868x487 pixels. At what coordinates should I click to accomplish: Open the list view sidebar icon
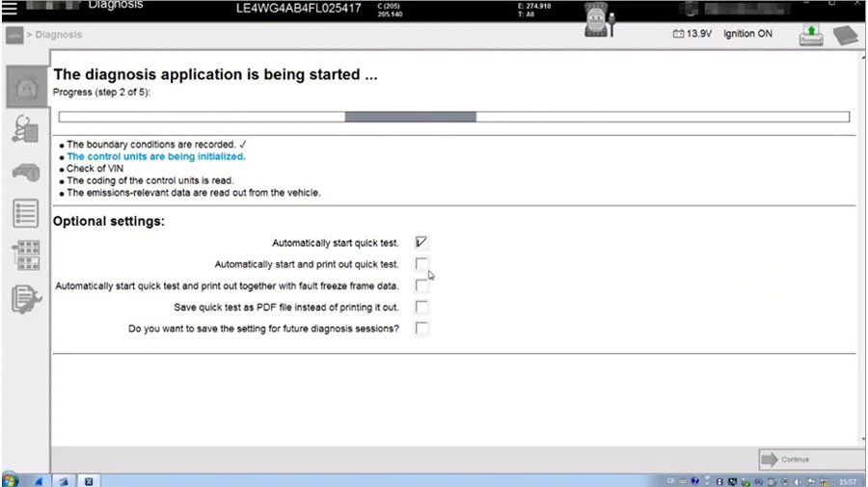(25, 213)
